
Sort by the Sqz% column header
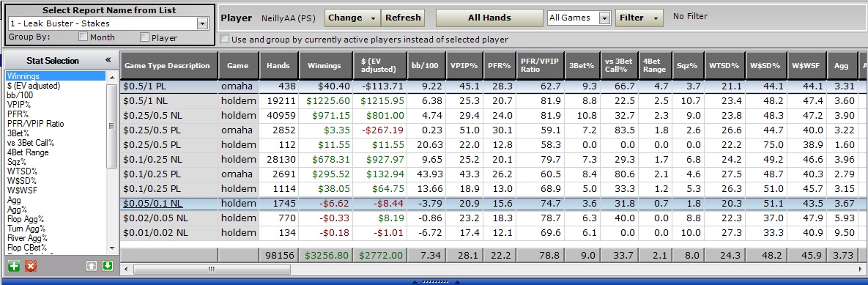(x=688, y=65)
